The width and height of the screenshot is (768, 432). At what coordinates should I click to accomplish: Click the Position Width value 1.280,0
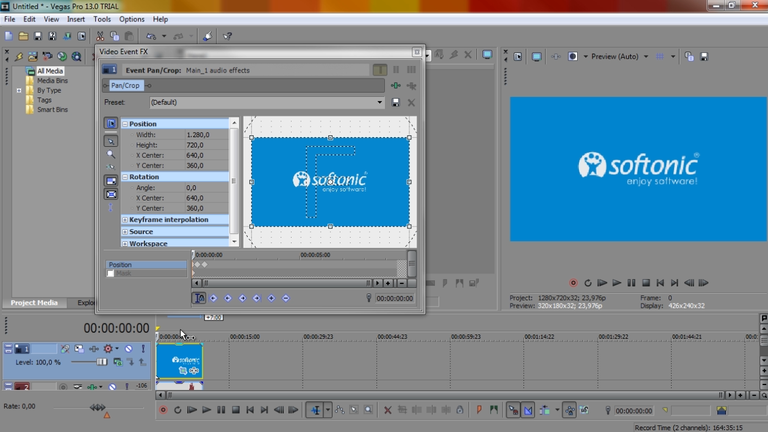click(x=197, y=135)
